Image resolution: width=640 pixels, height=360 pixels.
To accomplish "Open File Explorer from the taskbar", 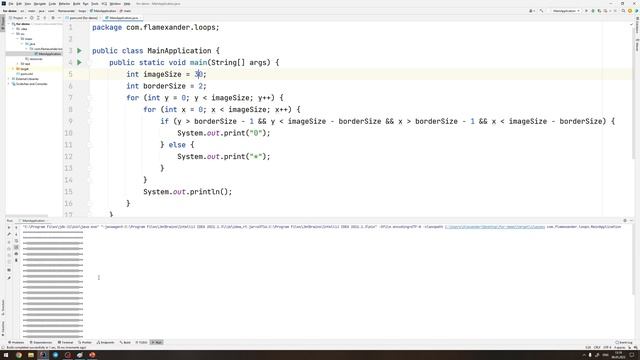I will pos(31,355).
